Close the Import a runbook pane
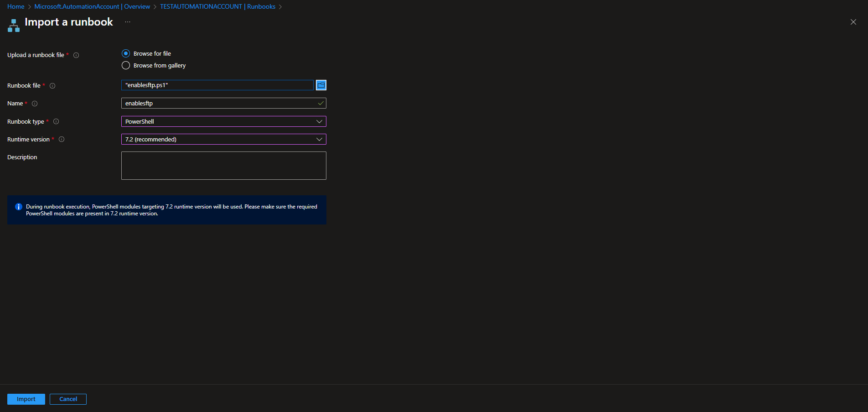Screen dimensions: 868x412 pos(853,22)
